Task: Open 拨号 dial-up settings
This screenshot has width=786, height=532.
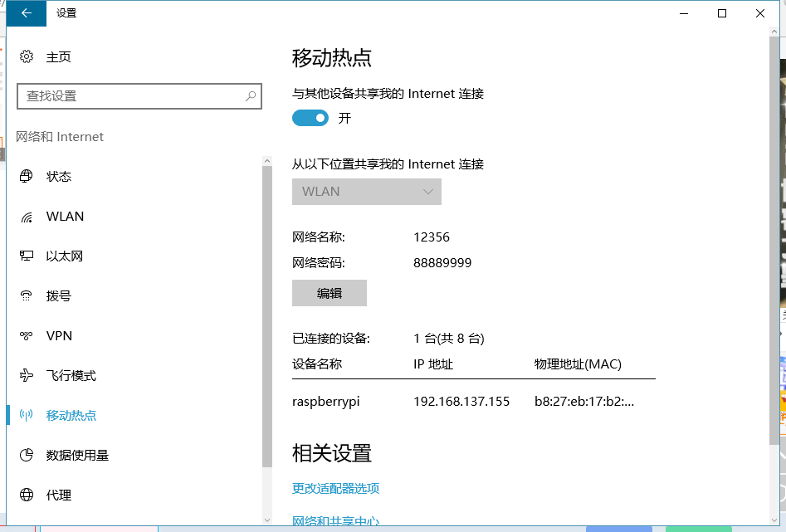Action: (x=59, y=295)
